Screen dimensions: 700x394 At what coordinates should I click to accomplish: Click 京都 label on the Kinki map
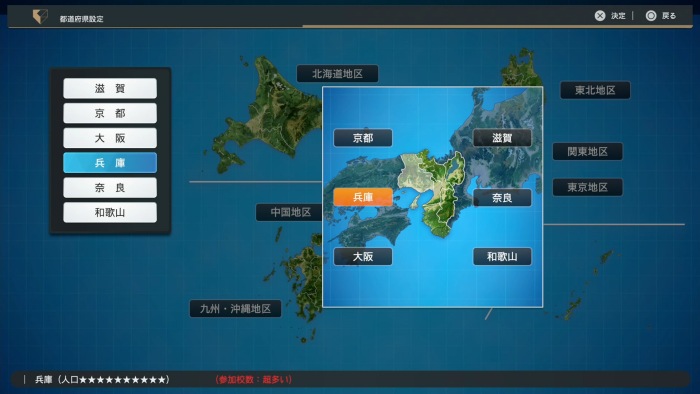[363, 138]
